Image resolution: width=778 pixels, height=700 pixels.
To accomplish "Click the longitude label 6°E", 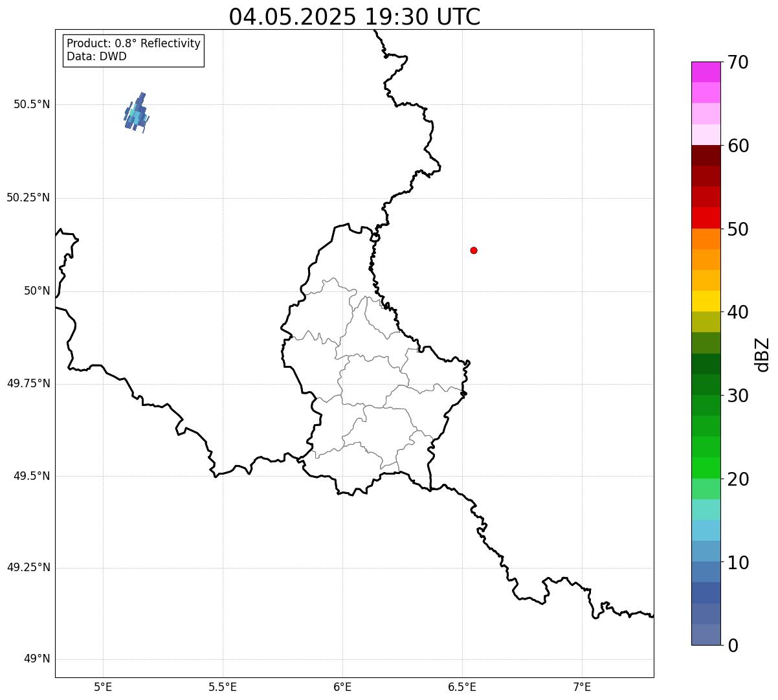I will tap(342, 687).
